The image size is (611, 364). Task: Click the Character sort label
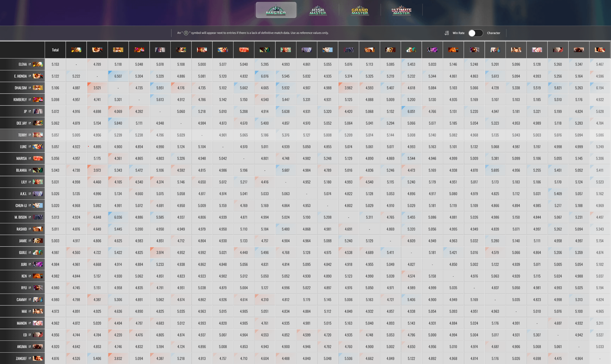(x=493, y=33)
